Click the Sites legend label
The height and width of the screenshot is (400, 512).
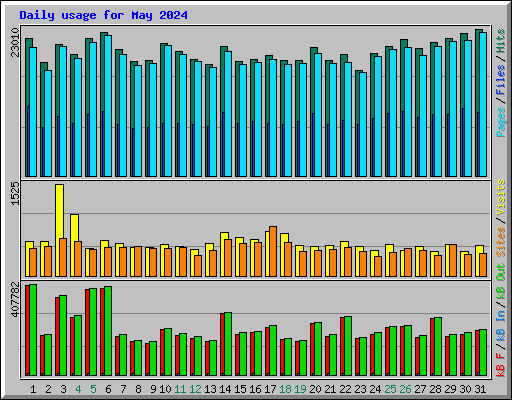pyautogui.click(x=501, y=242)
